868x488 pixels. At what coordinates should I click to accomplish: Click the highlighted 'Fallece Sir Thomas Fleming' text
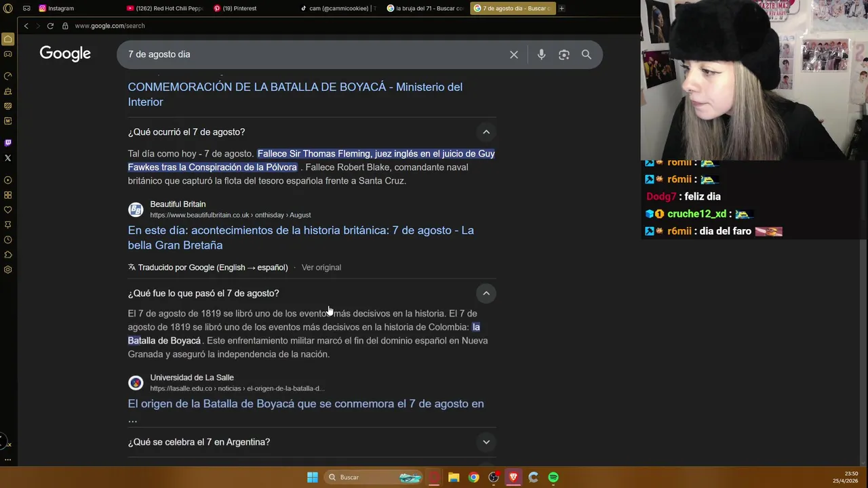point(311,161)
